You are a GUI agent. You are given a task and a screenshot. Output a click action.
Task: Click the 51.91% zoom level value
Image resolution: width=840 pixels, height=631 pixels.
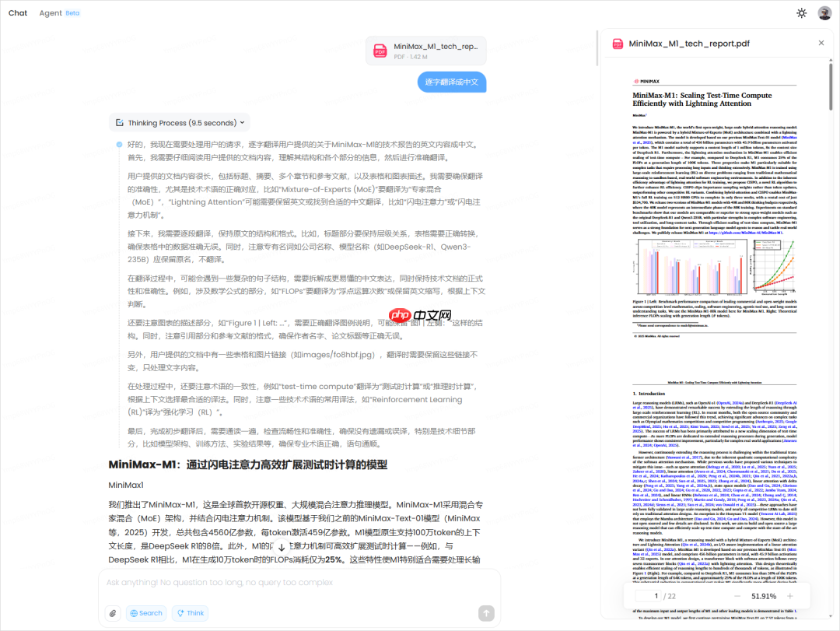click(764, 596)
